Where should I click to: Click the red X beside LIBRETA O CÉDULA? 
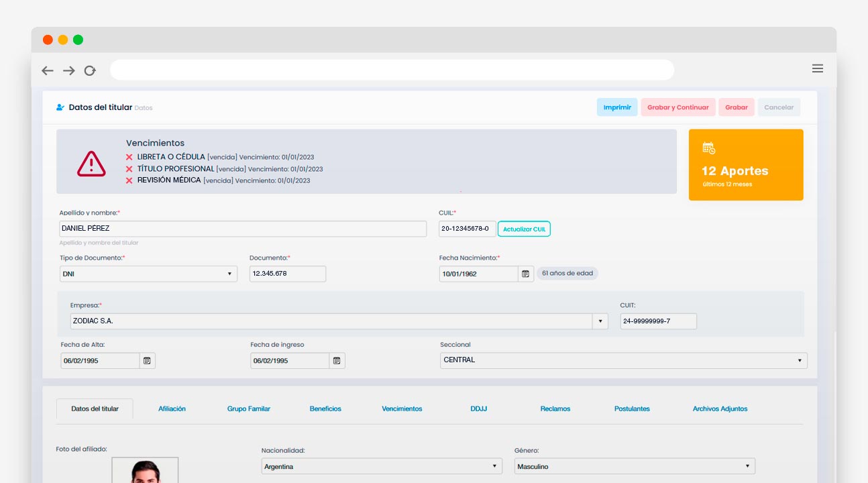click(129, 158)
